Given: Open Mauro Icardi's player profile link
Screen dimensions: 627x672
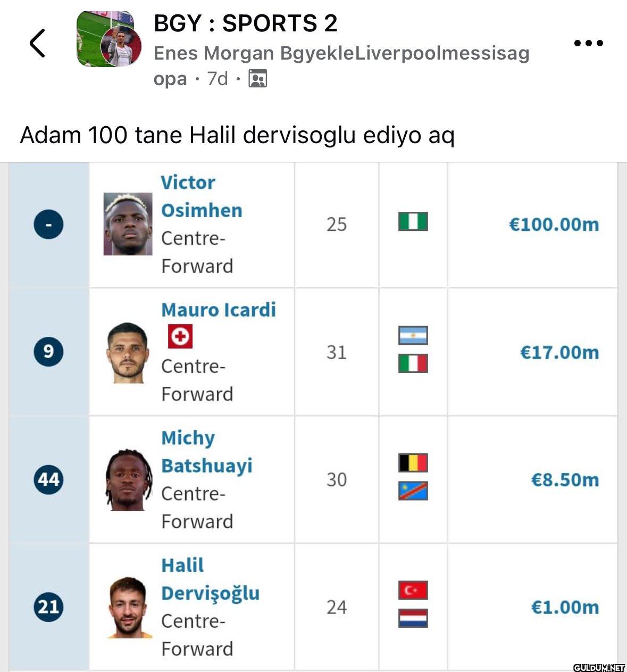Looking at the screenshot, I should tap(219, 310).
